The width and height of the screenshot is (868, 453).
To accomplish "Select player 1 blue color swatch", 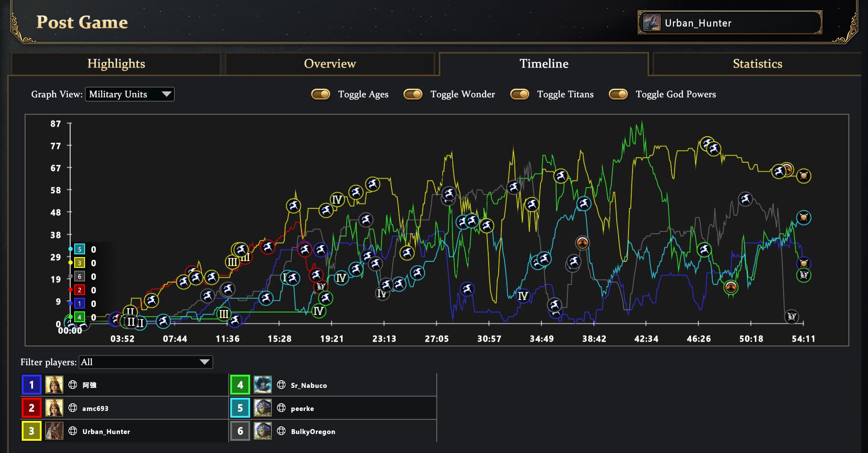I will click(31, 385).
